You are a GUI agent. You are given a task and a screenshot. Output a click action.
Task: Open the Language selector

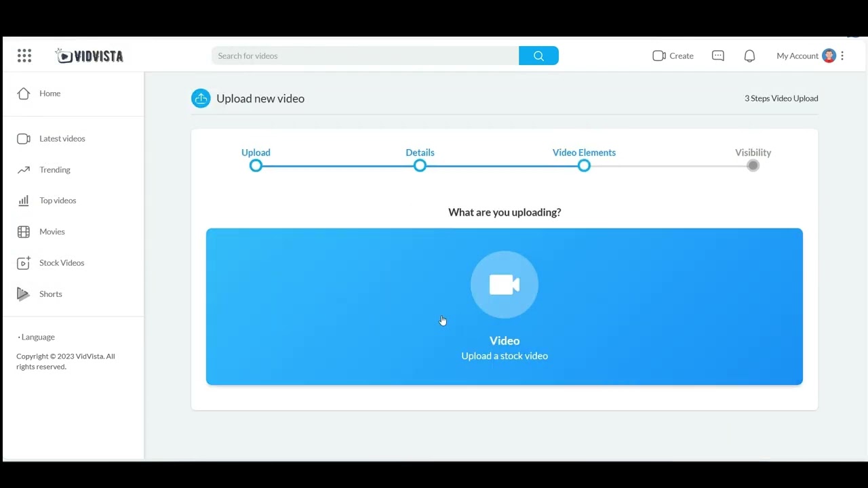[37, 337]
